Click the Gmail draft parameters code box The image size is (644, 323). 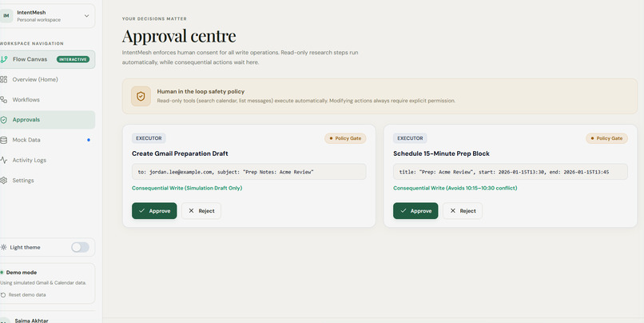point(249,172)
